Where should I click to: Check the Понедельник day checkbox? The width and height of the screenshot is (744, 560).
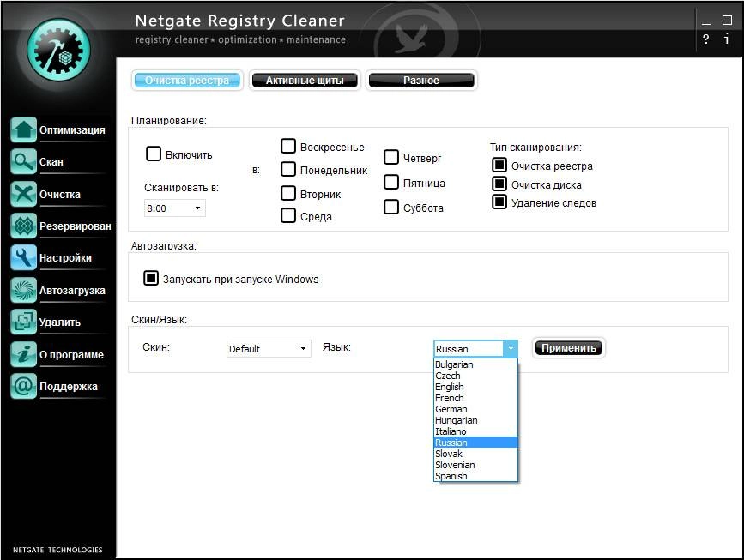pyautogui.click(x=288, y=169)
